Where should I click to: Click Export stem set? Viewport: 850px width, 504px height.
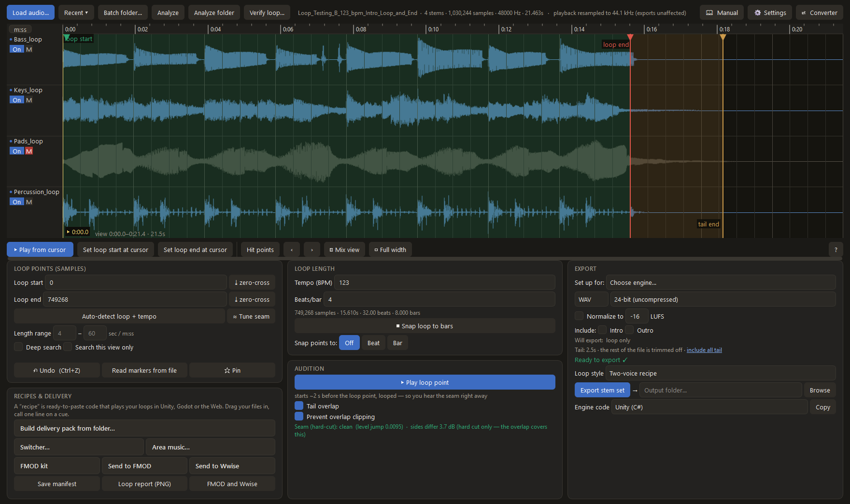(602, 390)
